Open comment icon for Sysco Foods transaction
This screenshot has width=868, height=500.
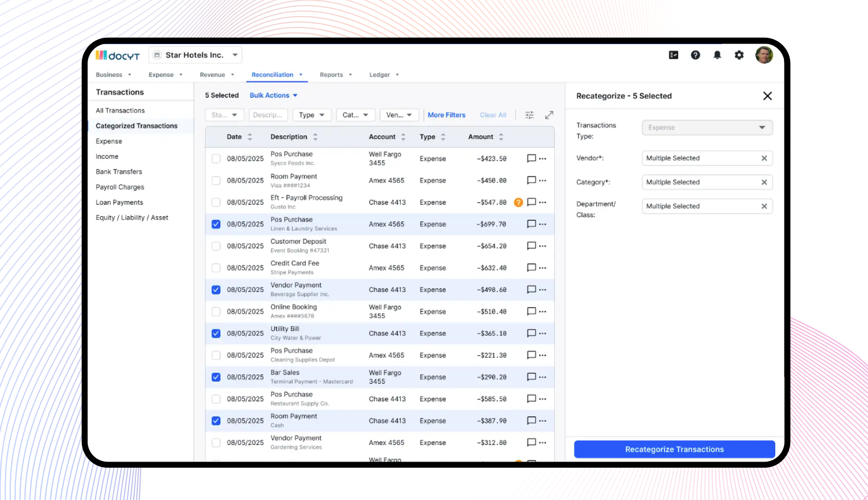[x=531, y=159]
